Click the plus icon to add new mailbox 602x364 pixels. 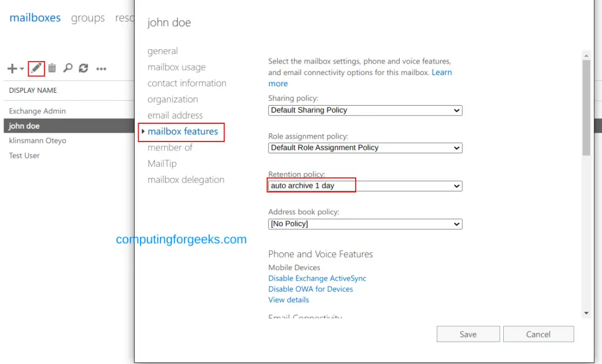tap(12, 69)
